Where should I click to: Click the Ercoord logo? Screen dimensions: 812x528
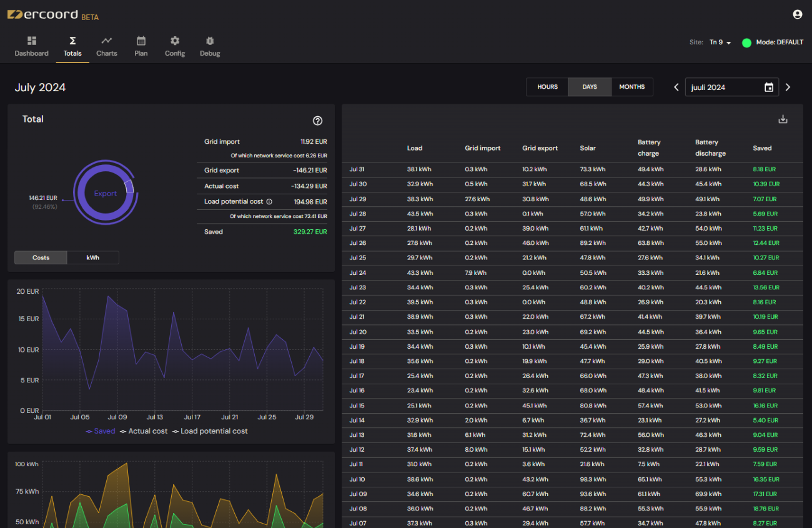(x=42, y=15)
